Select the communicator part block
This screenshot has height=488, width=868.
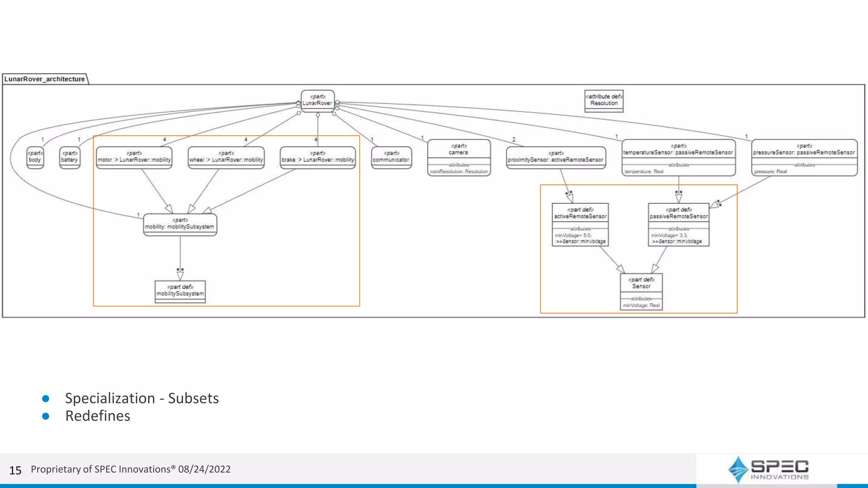pyautogui.click(x=391, y=158)
